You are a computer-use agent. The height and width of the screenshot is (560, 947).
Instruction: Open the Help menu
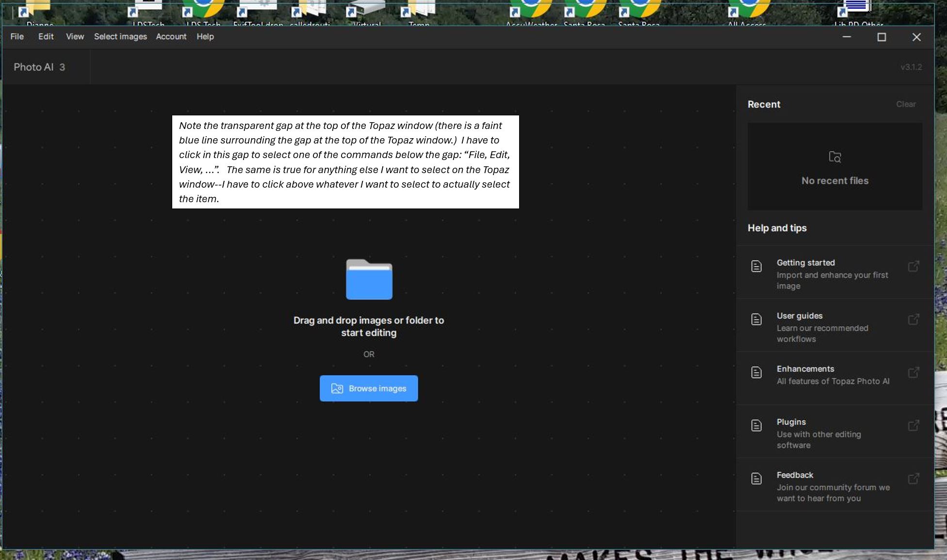pos(205,37)
